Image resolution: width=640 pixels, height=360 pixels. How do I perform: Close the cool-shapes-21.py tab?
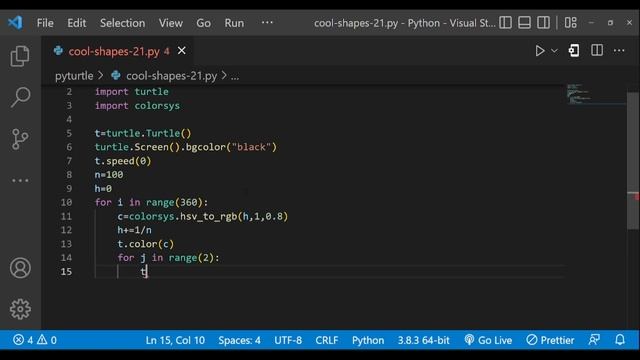[182, 51]
